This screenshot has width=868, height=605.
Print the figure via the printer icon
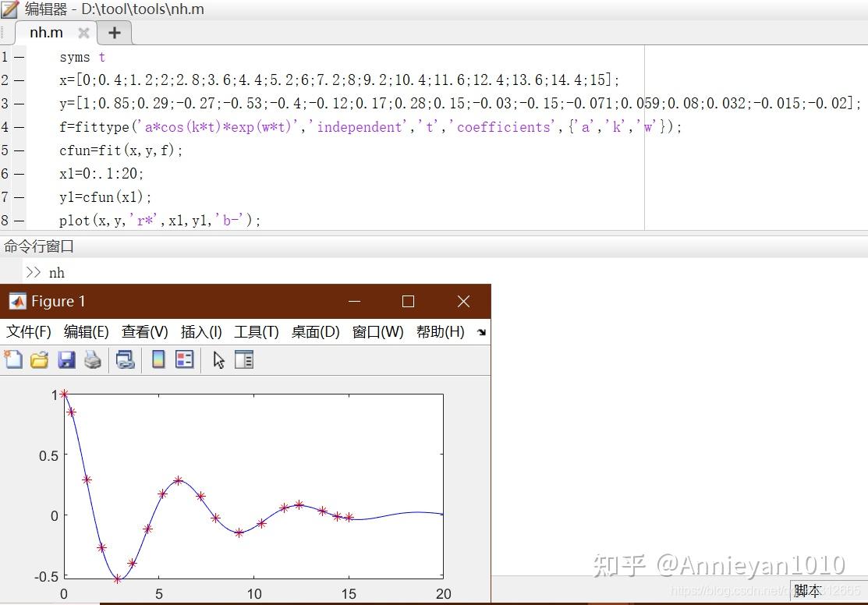tap(92, 359)
